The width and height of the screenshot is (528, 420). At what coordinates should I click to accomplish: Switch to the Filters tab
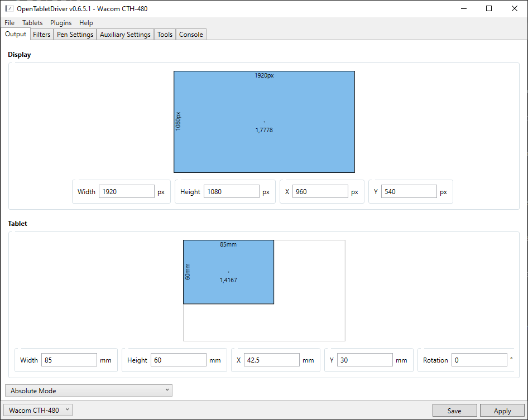(42, 35)
